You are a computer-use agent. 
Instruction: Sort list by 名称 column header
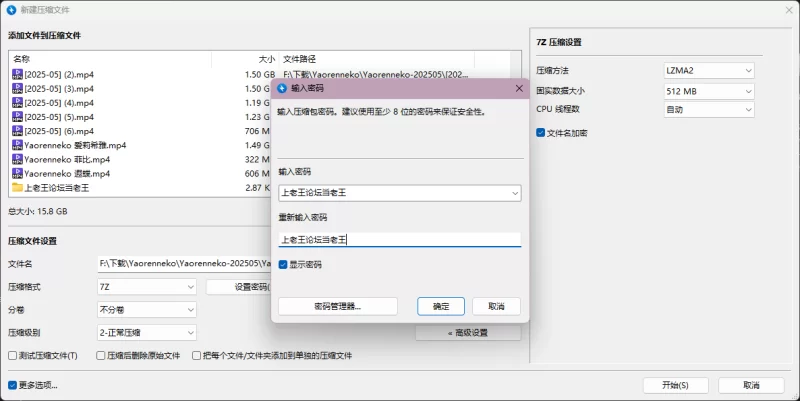click(x=22, y=59)
